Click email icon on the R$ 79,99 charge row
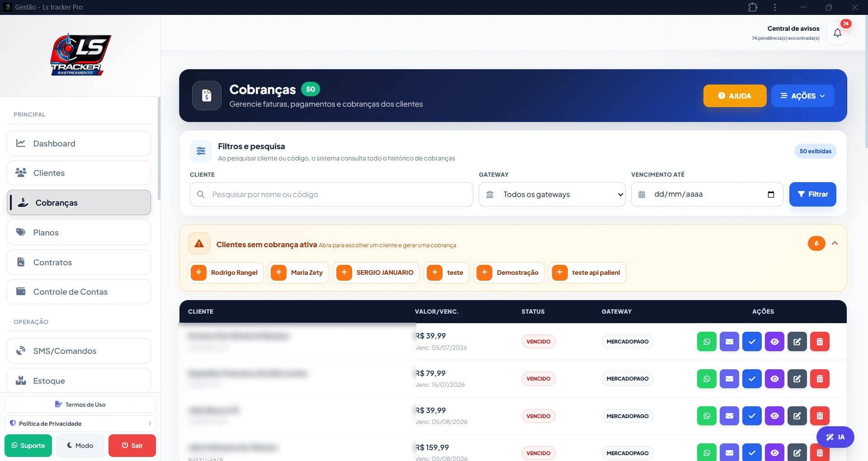 pos(729,379)
